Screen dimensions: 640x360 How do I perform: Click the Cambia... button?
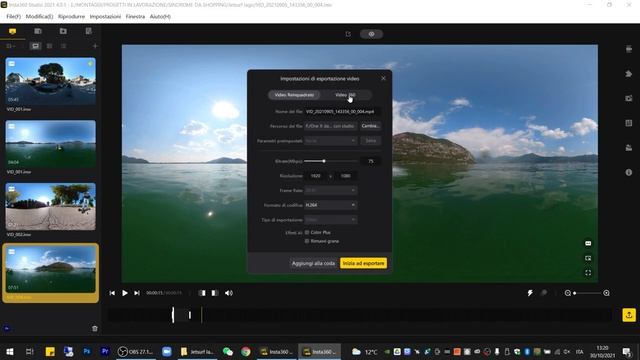click(x=371, y=126)
